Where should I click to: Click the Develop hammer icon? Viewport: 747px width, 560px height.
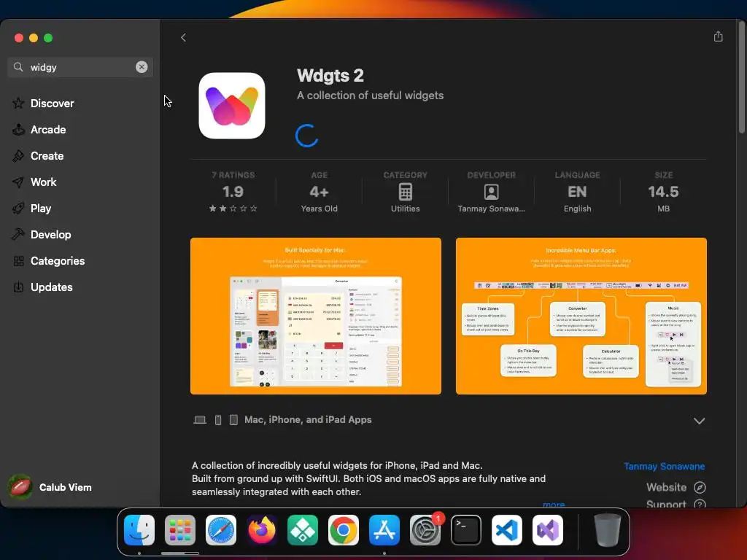point(18,234)
